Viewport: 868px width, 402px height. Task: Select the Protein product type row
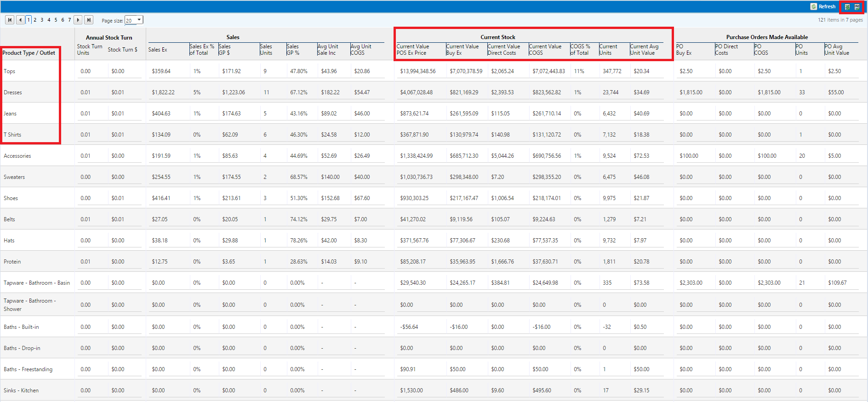point(434,261)
